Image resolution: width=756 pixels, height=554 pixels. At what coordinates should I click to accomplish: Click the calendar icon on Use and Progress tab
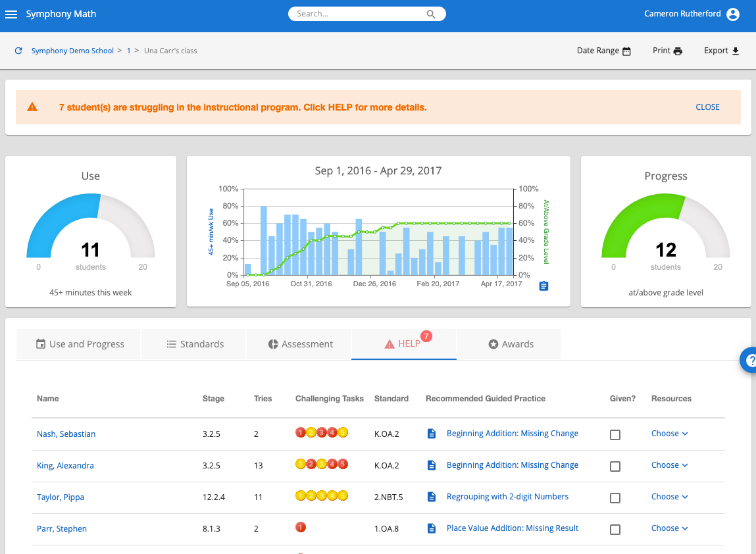click(x=41, y=343)
